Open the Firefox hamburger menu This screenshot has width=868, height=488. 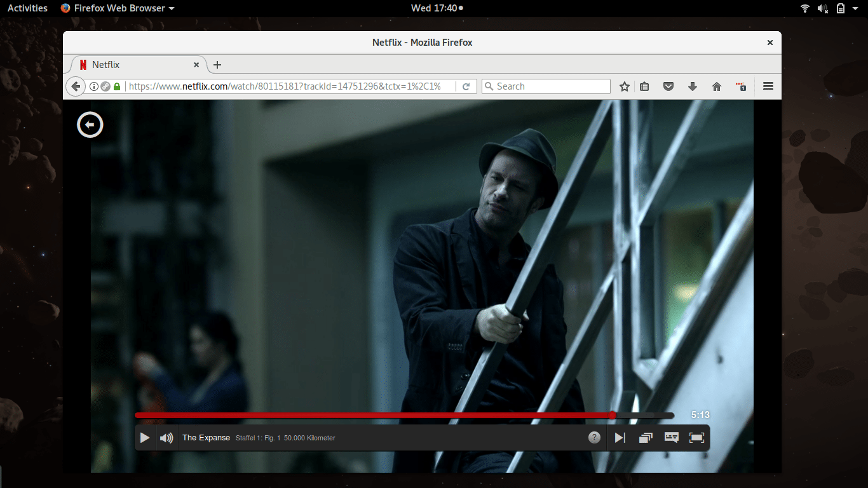point(768,86)
